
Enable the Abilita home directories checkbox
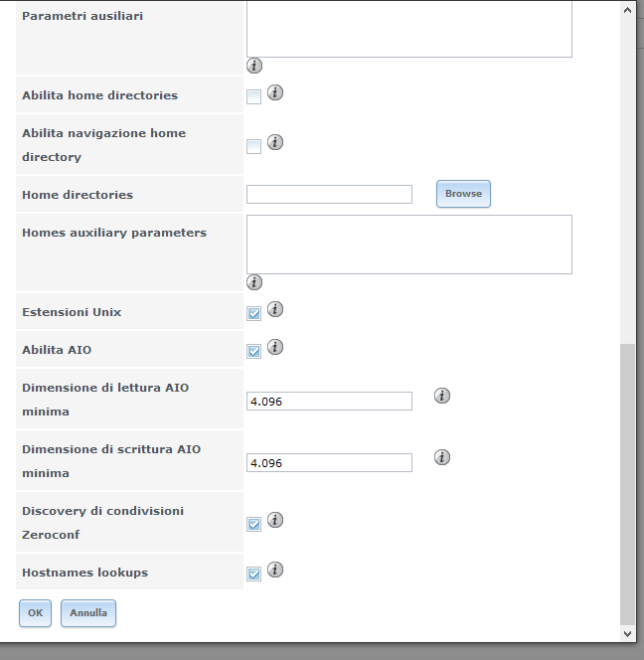(x=253, y=96)
